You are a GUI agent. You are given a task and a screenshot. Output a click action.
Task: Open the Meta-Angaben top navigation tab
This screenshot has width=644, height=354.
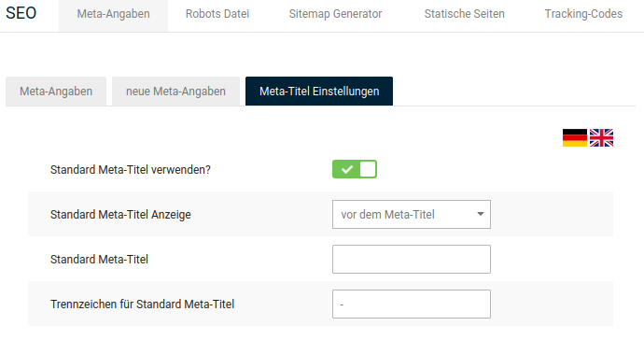pyautogui.click(x=113, y=14)
